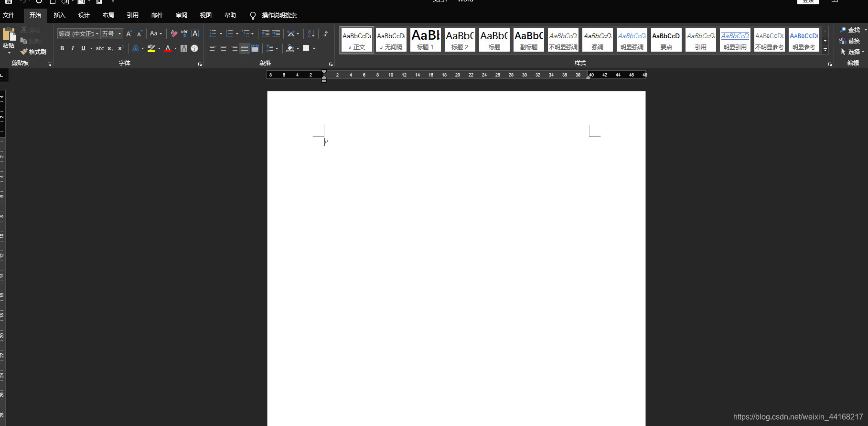Image resolution: width=868 pixels, height=426 pixels.
Task: Click the Paste clipboard icon
Action: click(9, 34)
